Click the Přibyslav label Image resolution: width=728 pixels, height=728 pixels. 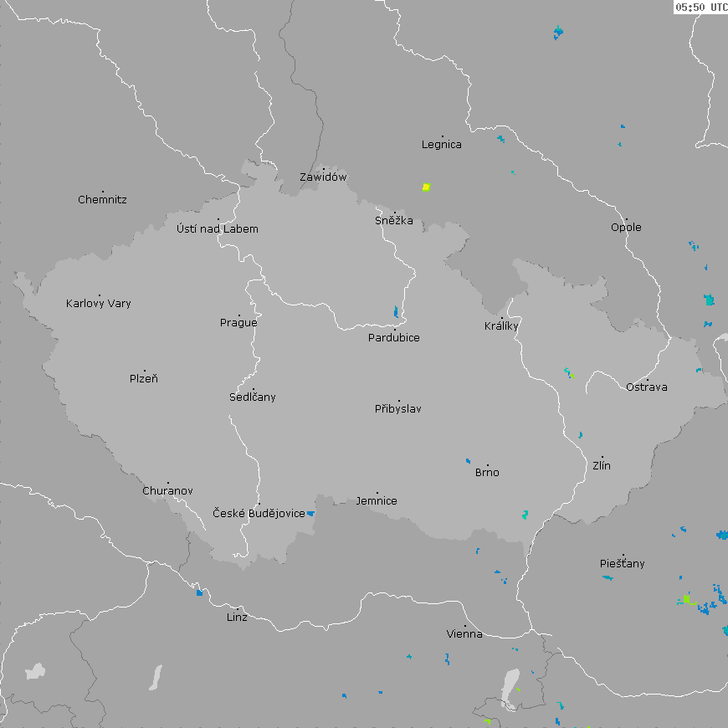click(x=398, y=408)
